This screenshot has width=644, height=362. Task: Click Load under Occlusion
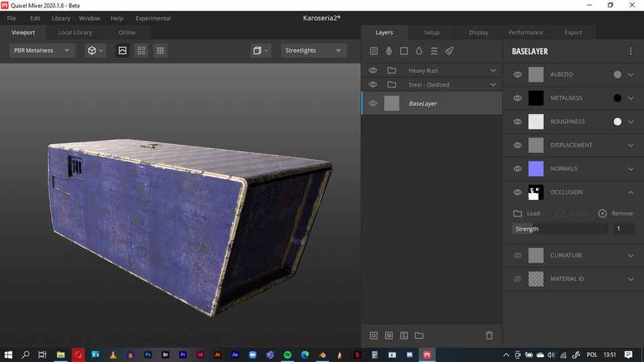(x=527, y=213)
